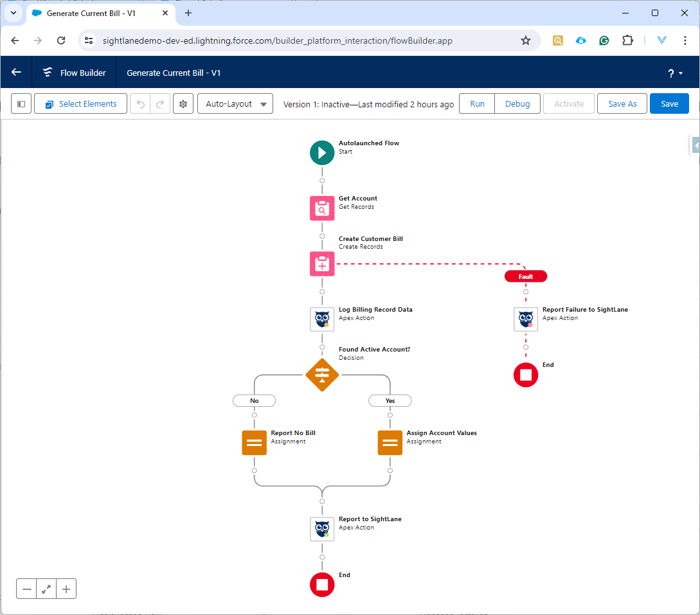View site information icon in address bar

click(x=89, y=40)
